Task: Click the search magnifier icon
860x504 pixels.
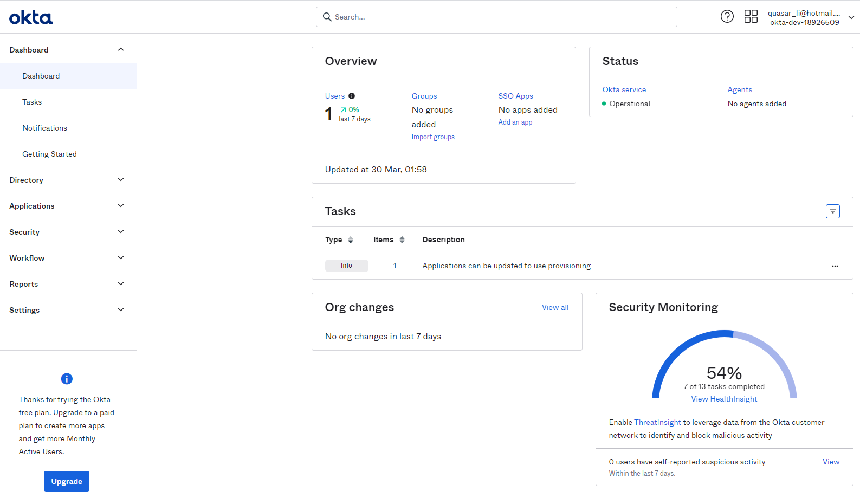Action: click(327, 17)
